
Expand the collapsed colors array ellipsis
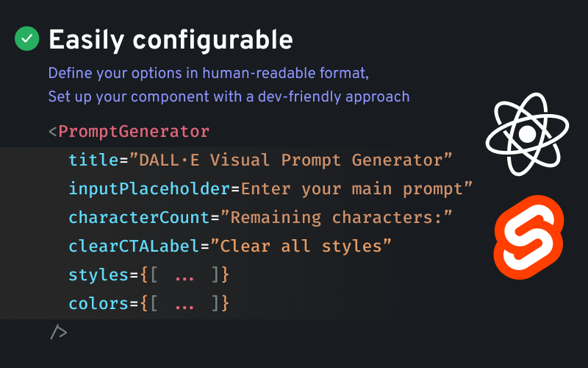(184, 304)
